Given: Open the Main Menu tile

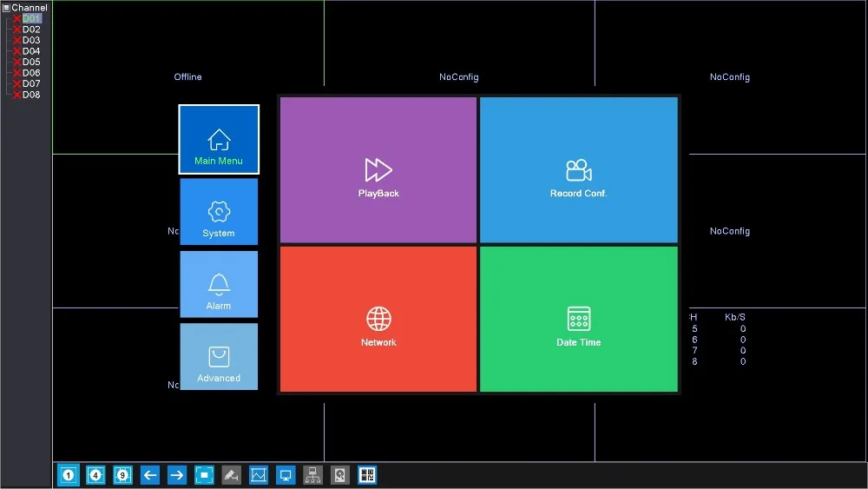Looking at the screenshot, I should [219, 140].
